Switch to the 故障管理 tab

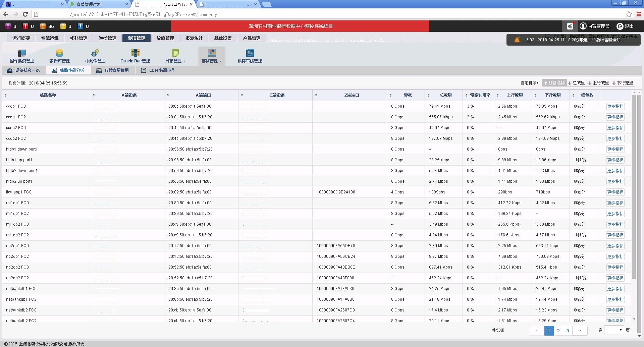(165, 38)
